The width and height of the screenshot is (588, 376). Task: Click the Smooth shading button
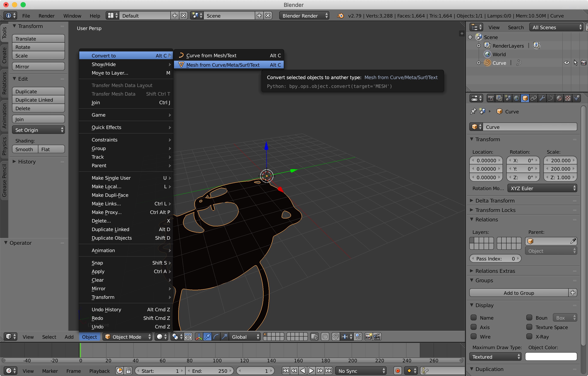pos(25,149)
